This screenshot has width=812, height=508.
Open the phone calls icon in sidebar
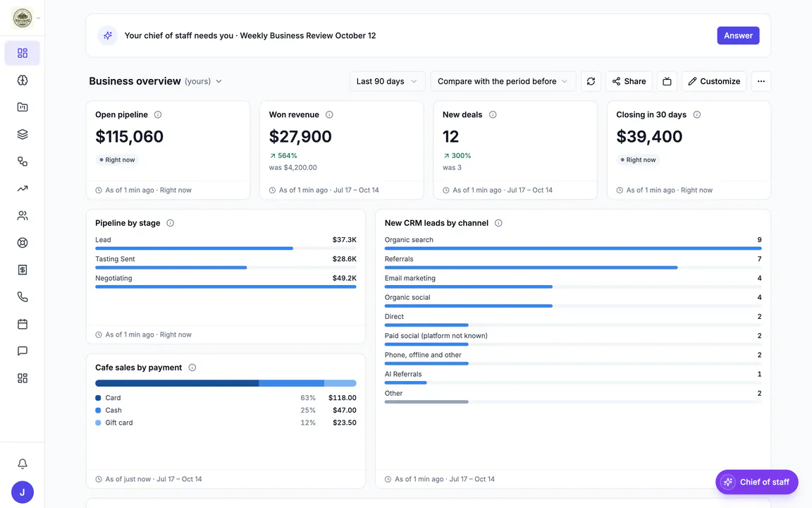pyautogui.click(x=23, y=297)
